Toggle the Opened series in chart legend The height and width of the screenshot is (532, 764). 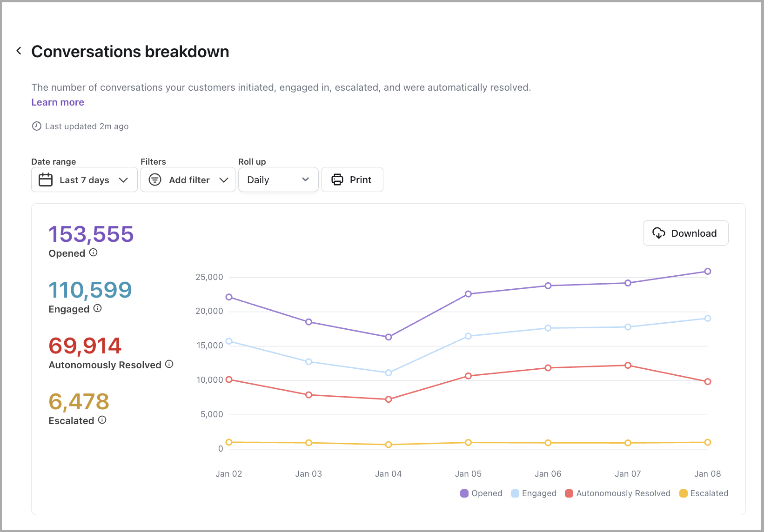tap(481, 493)
